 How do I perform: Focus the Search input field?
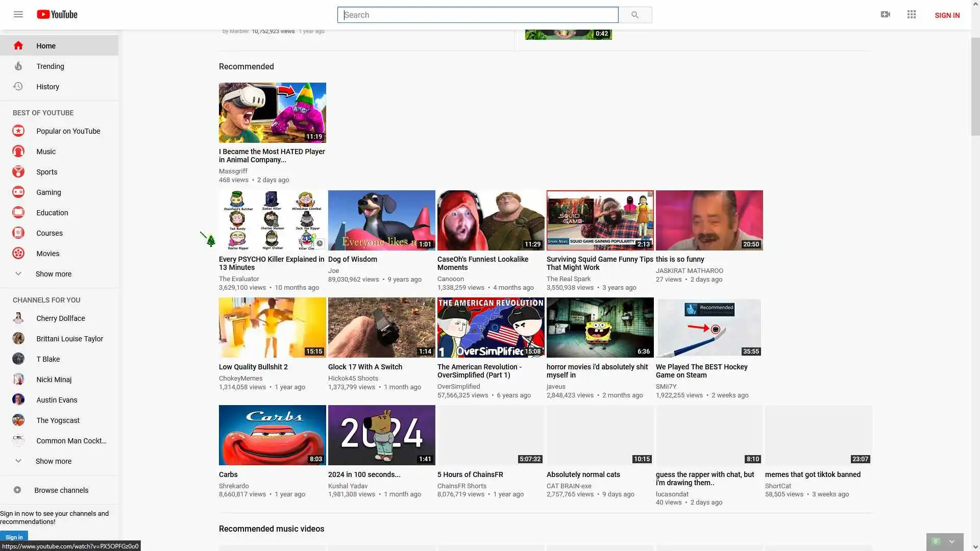477,15
